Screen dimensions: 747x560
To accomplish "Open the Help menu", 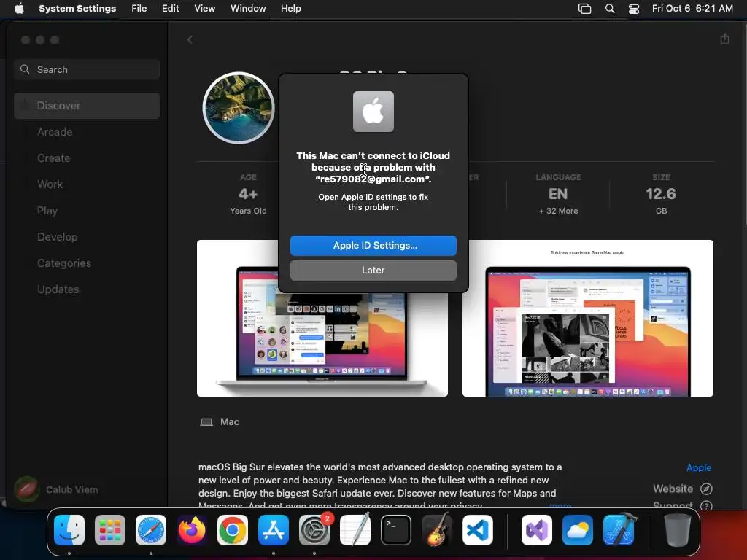I will [290, 9].
